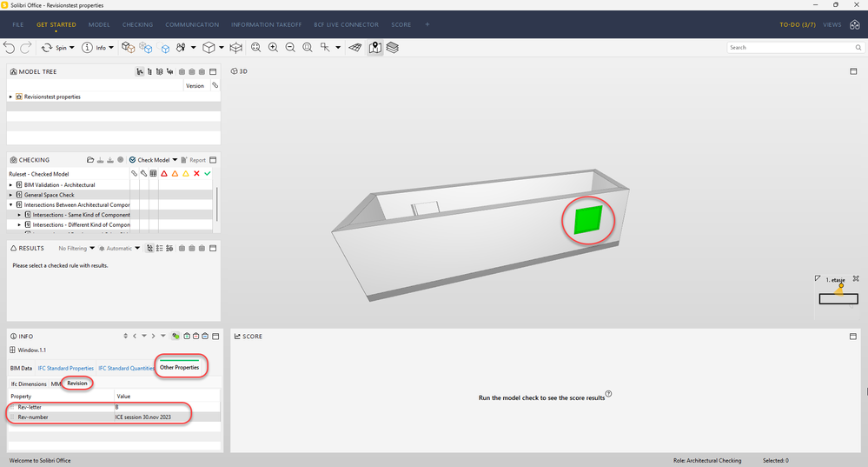This screenshot has height=467, width=868.
Task: Open the sectioning plane tool
Action: (355, 48)
